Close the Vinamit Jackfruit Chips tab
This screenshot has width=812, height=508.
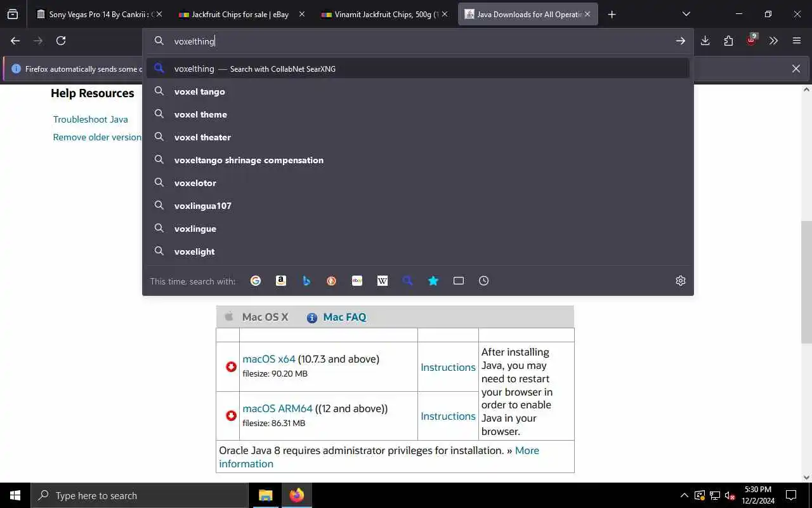[444, 14]
